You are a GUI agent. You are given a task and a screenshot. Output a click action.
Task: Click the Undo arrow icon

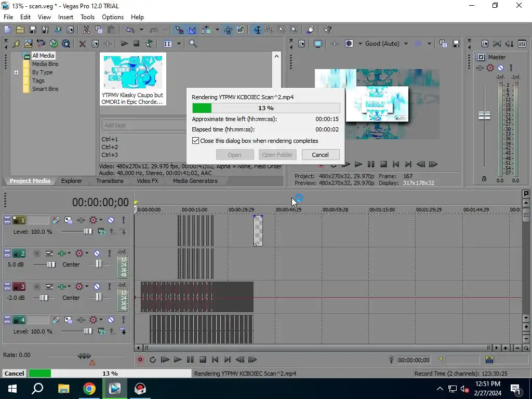(x=130, y=30)
